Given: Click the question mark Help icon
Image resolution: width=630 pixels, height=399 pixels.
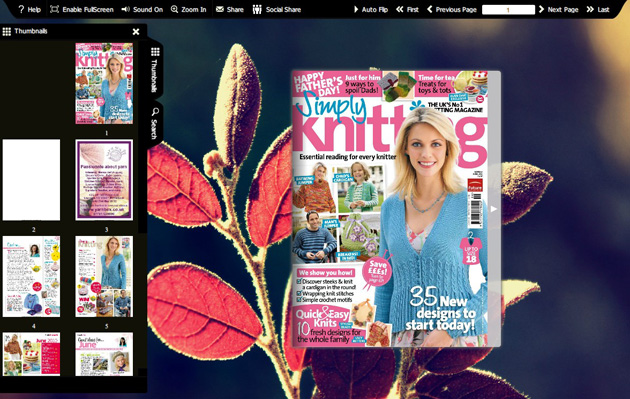Looking at the screenshot, I should [21, 9].
